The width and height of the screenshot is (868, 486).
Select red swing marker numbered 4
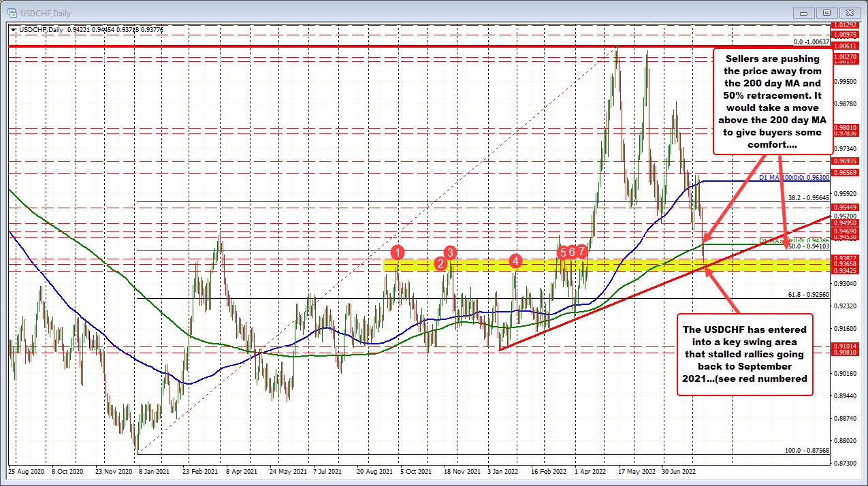click(515, 261)
